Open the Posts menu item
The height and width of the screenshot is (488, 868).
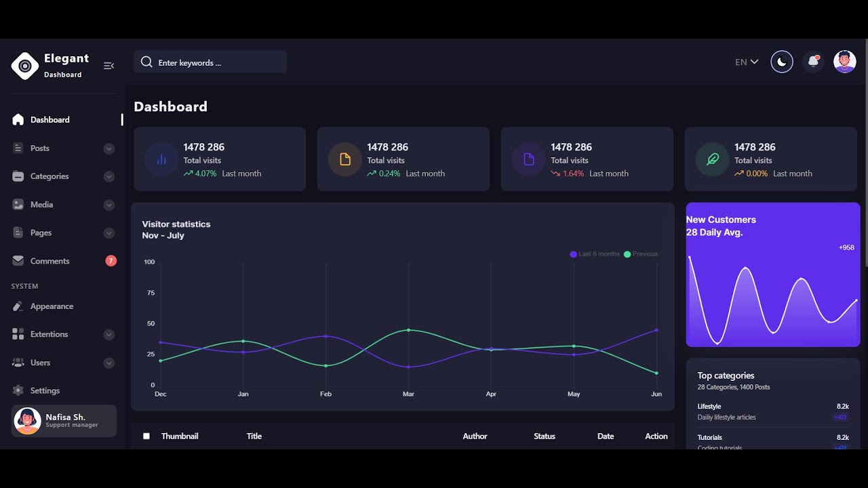(64, 148)
